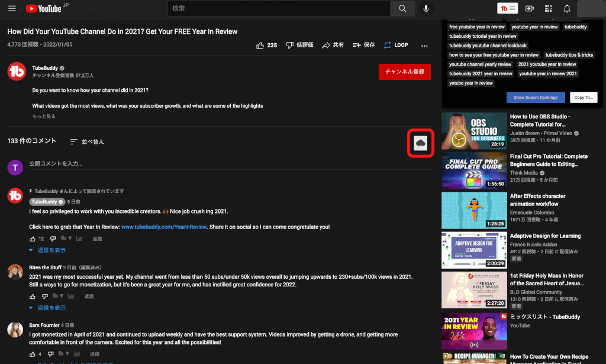This screenshot has height=364, width=606.
Task: Click the Show Search Rankings button
Action: [536, 98]
